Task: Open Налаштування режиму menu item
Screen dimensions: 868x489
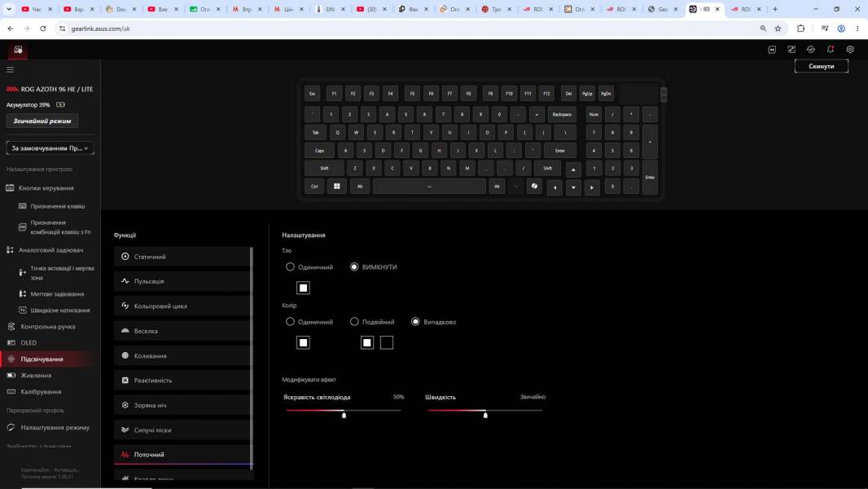Action: coord(55,428)
